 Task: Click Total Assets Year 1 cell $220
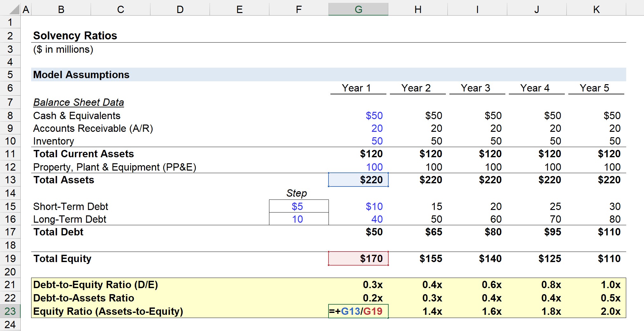358,180
